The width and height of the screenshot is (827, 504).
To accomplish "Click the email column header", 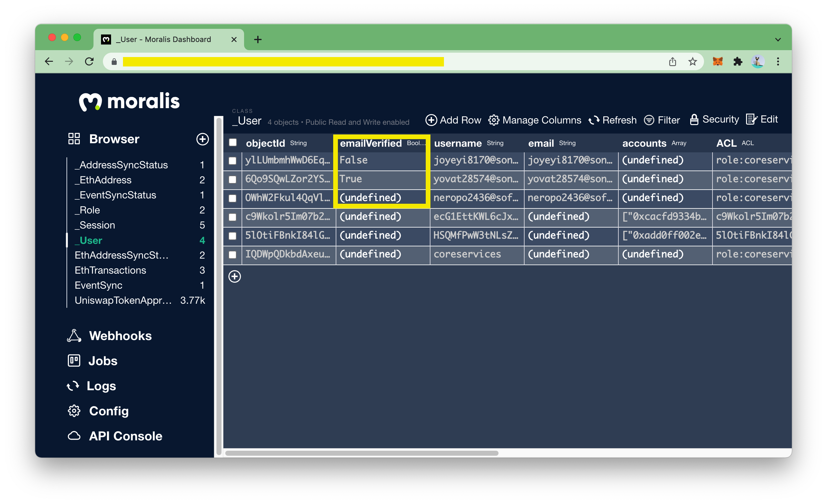I will [571, 143].
